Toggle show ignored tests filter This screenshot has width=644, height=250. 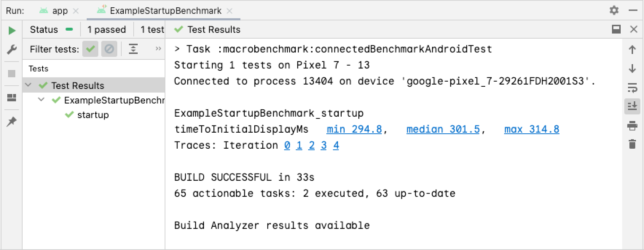click(x=109, y=49)
